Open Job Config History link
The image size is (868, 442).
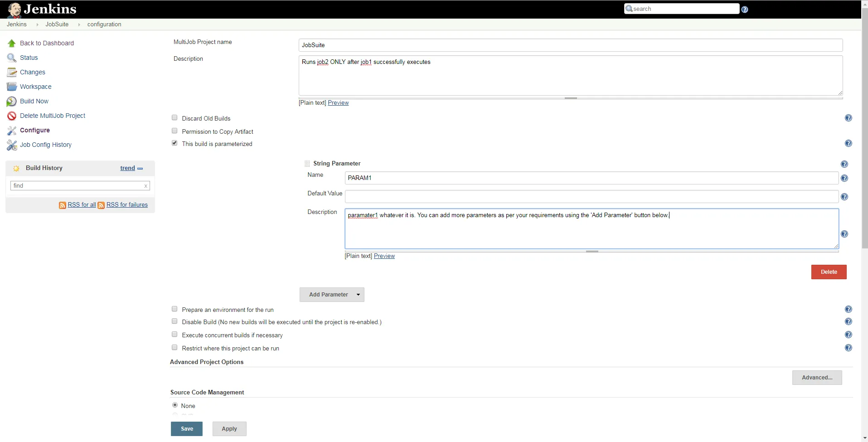(x=45, y=145)
